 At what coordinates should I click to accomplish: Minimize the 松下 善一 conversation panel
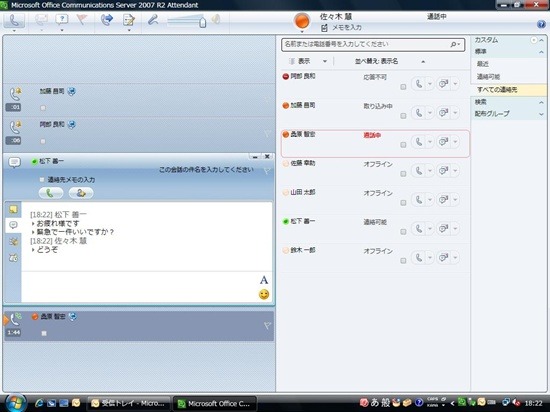(255, 156)
